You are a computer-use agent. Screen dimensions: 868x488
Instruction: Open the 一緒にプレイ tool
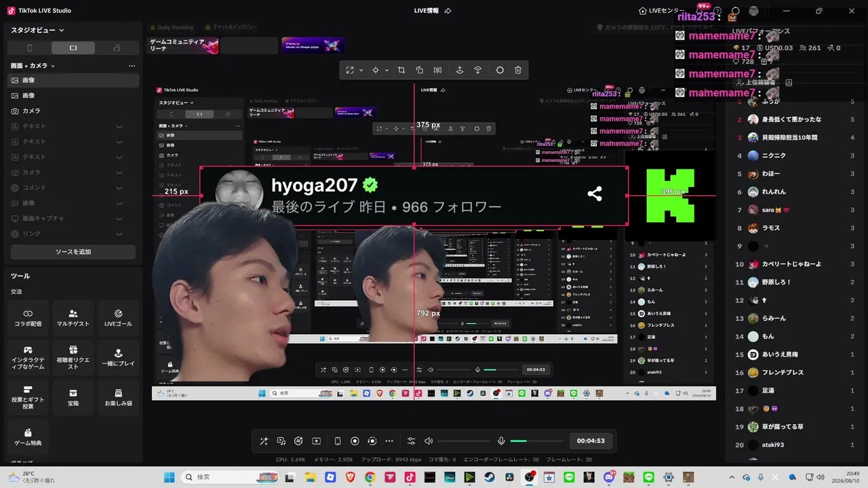tap(118, 358)
